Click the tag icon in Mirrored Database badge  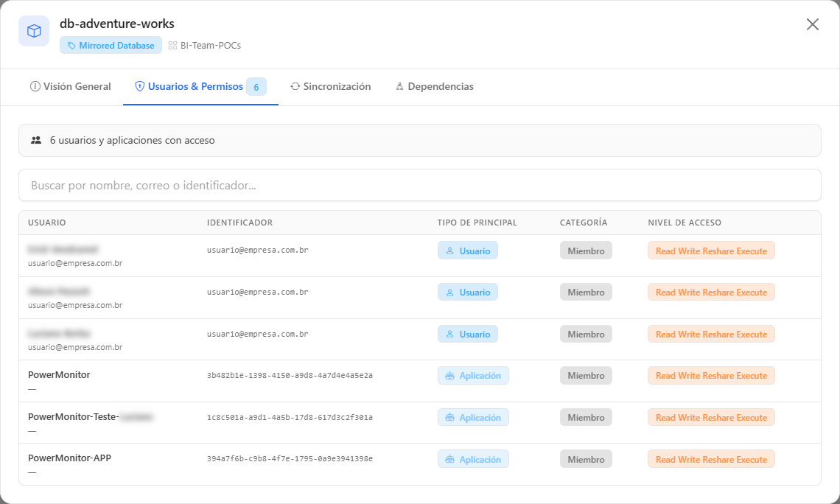point(71,46)
